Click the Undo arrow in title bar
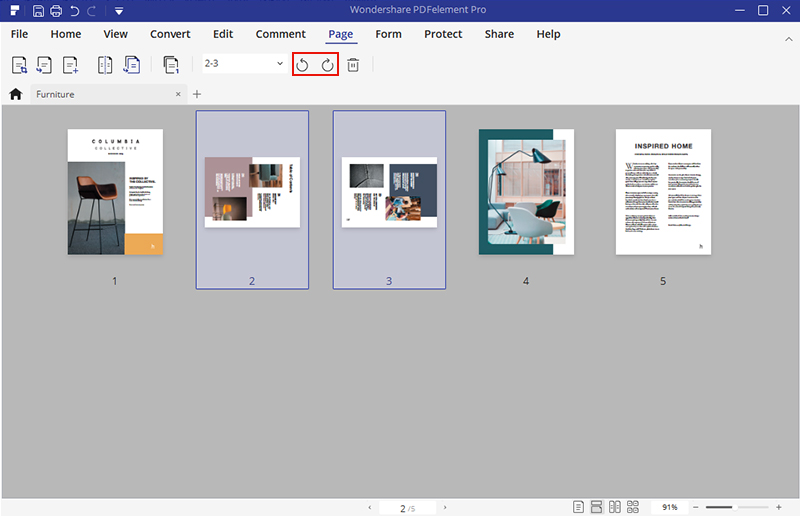The width and height of the screenshot is (800, 516). (74, 11)
